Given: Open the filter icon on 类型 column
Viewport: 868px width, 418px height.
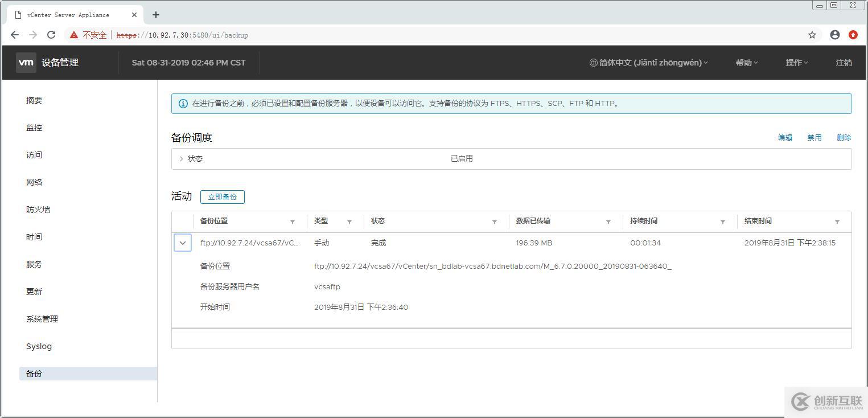Looking at the screenshot, I should [x=349, y=222].
